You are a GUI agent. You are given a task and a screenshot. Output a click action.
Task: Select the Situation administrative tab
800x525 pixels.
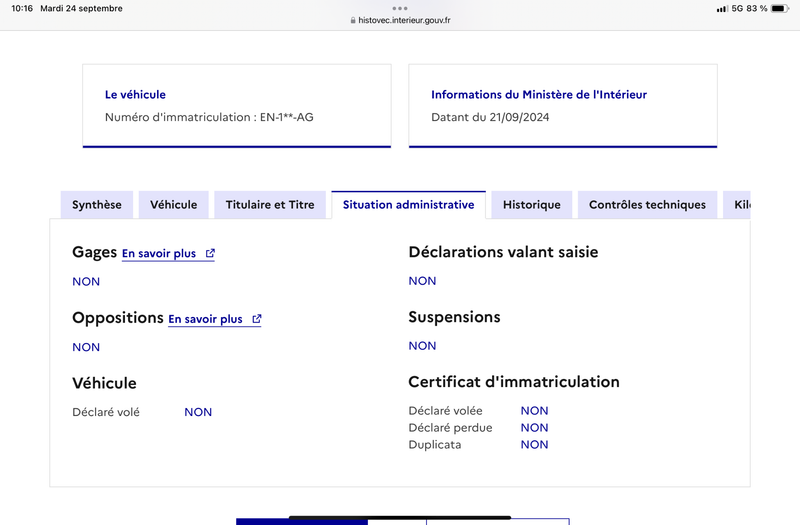[x=408, y=205]
